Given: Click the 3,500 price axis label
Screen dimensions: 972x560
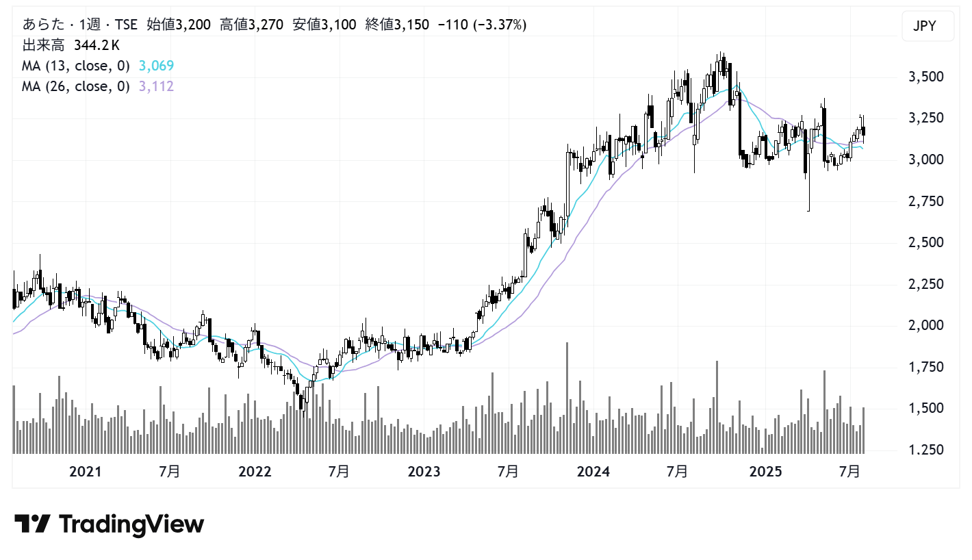Looking at the screenshot, I should pyautogui.click(x=925, y=77).
